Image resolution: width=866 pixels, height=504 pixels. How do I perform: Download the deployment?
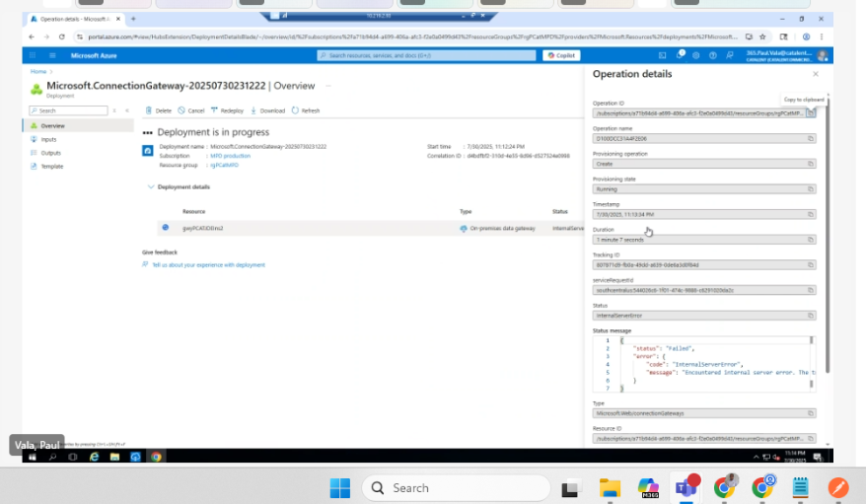click(x=268, y=110)
